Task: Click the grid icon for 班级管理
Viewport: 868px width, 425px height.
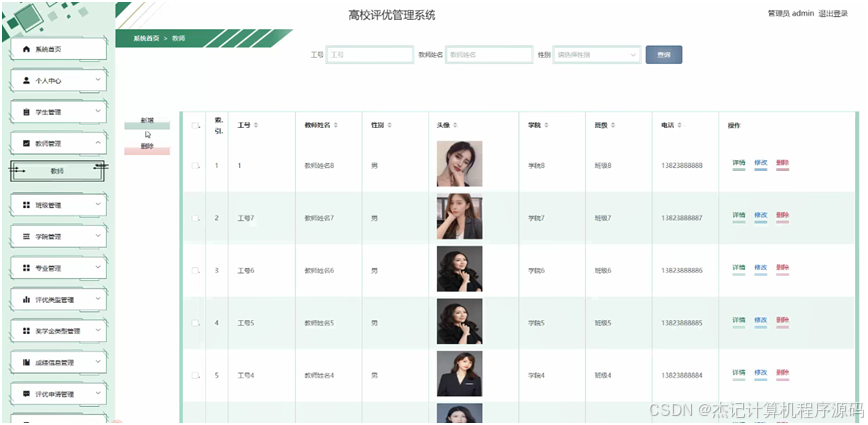Action: click(x=26, y=205)
